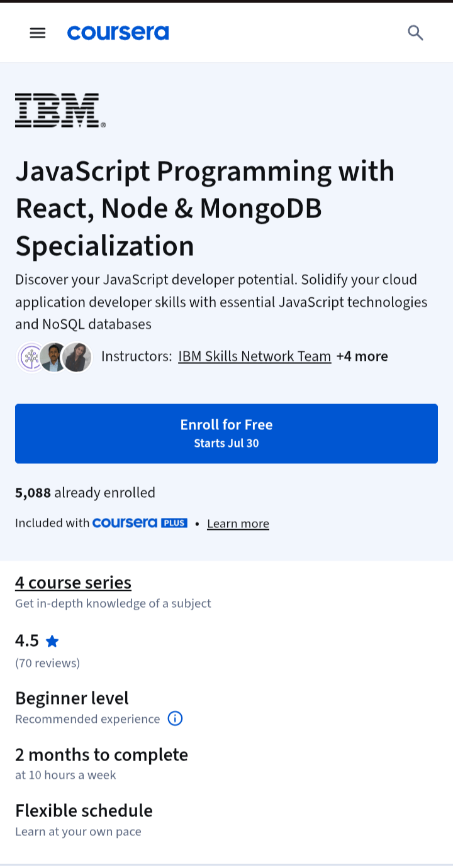This screenshot has width=453, height=868.
Task: Tap the Coursera logo
Action: click(x=118, y=33)
